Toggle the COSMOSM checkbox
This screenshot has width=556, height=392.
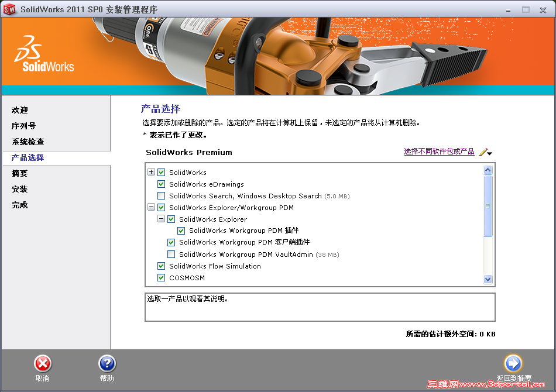pyautogui.click(x=162, y=277)
